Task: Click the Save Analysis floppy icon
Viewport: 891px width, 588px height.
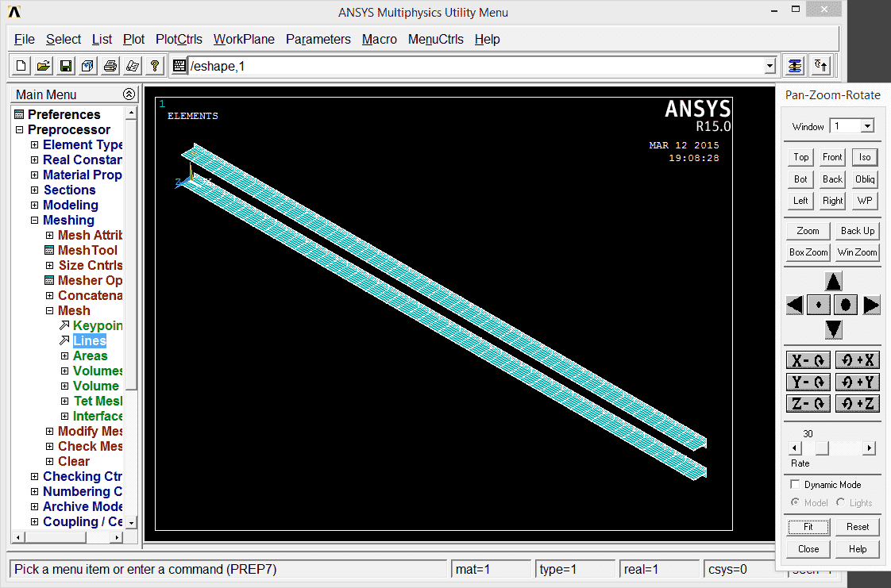Action: [x=66, y=66]
